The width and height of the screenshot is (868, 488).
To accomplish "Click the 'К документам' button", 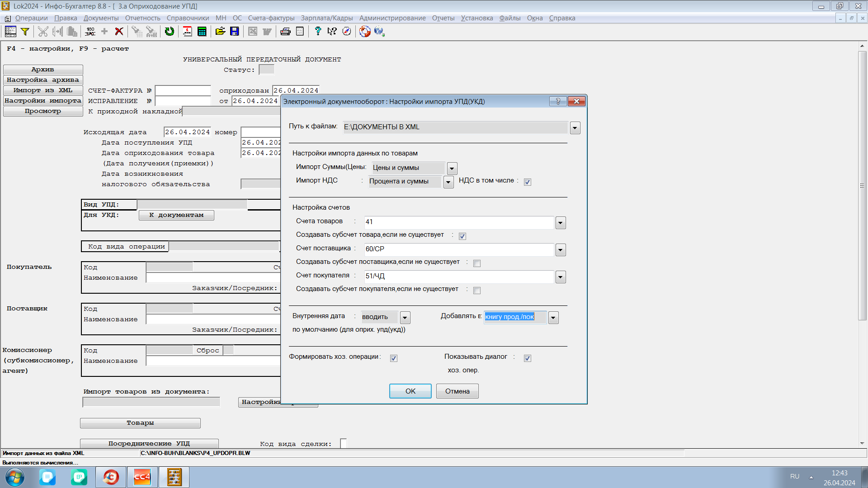I will [176, 215].
